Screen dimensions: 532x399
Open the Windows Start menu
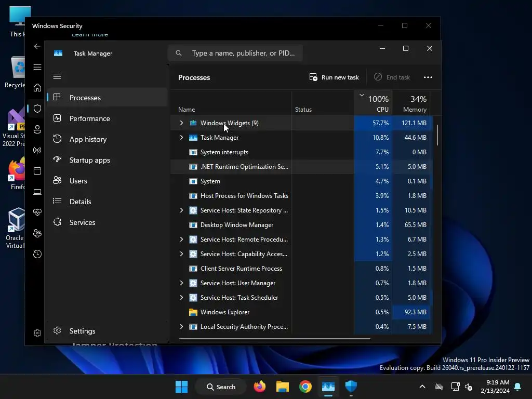[181, 387]
